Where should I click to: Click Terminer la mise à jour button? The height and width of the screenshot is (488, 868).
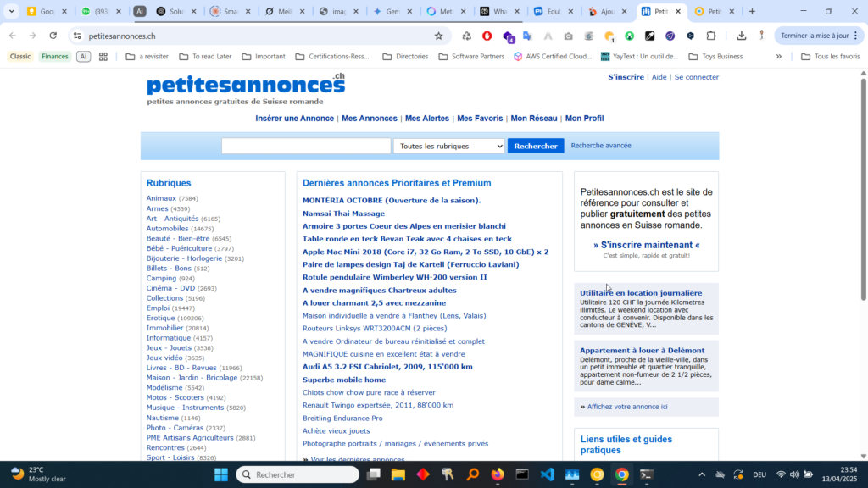coord(819,36)
